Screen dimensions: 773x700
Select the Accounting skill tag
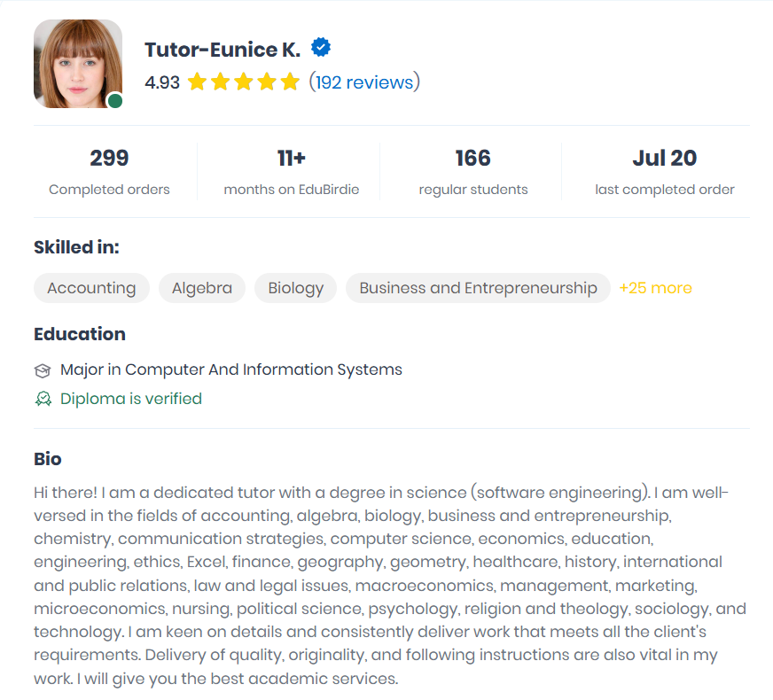(91, 288)
